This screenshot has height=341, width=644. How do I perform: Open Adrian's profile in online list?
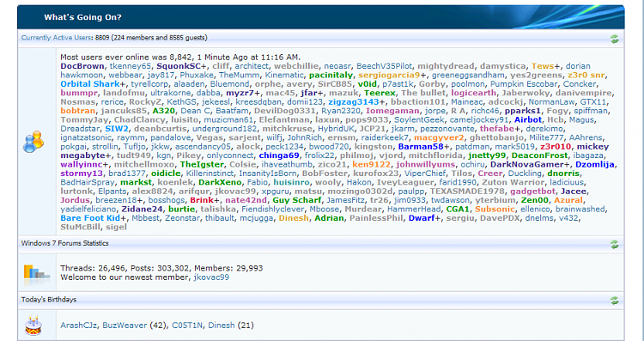coord(329,218)
